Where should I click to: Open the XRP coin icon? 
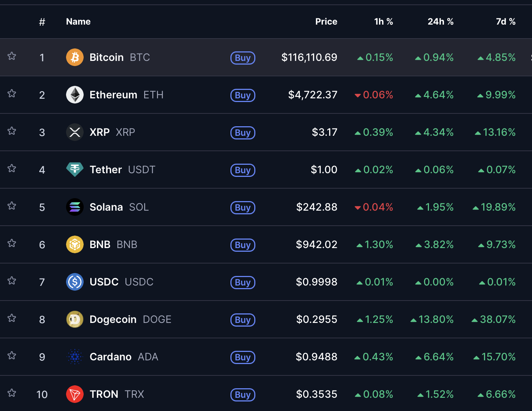[75, 132]
